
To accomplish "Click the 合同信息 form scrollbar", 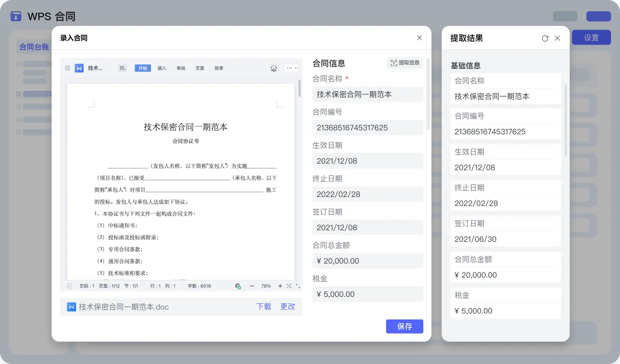I will [428, 95].
